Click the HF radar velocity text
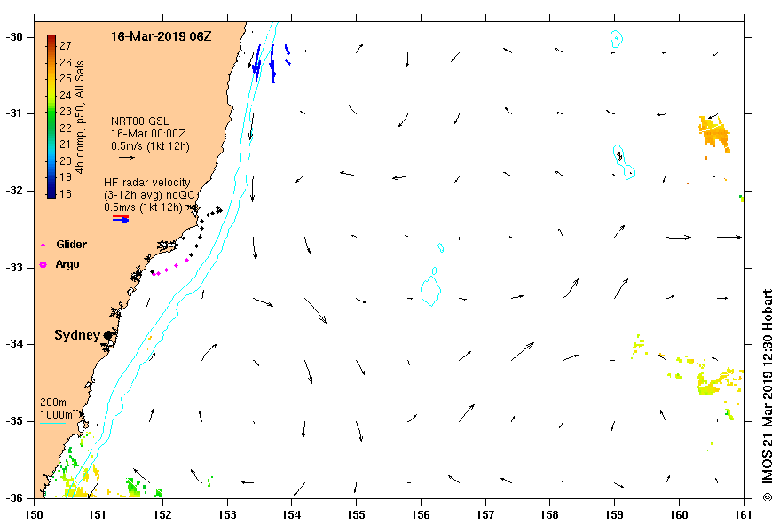The image size is (780, 532). click(147, 183)
